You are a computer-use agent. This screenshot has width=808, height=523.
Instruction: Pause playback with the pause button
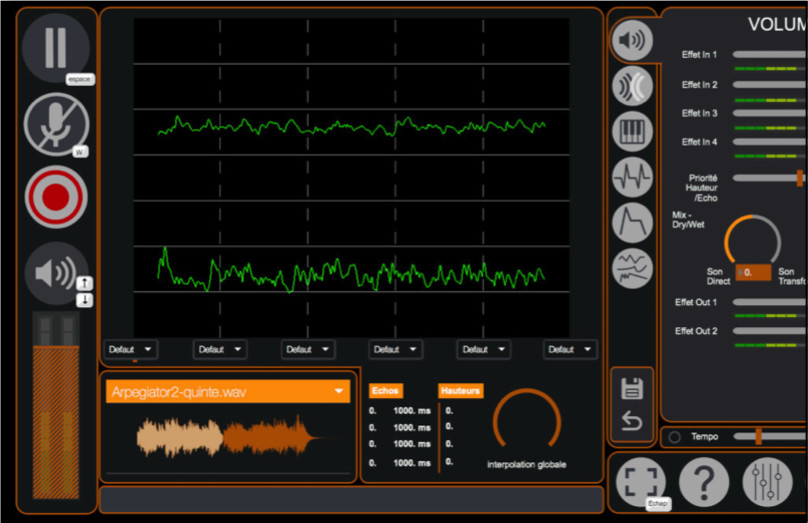(56, 48)
